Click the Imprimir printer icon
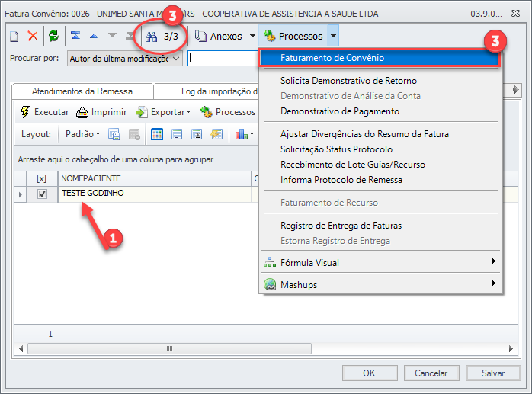The height and width of the screenshot is (394, 532). point(82,112)
